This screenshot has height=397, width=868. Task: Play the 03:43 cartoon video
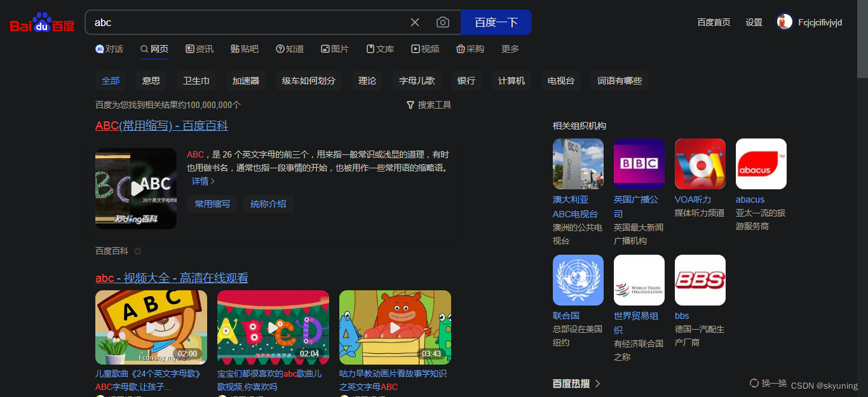click(395, 327)
